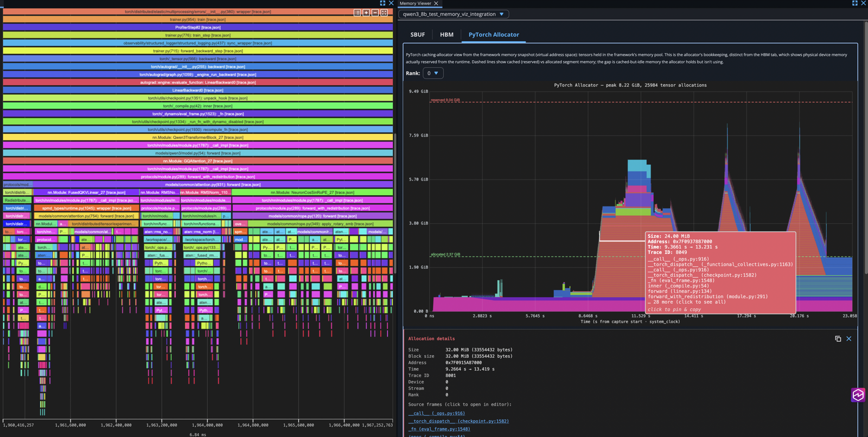
Task: Select the trainer.py(954): train bar
Action: [197, 20]
